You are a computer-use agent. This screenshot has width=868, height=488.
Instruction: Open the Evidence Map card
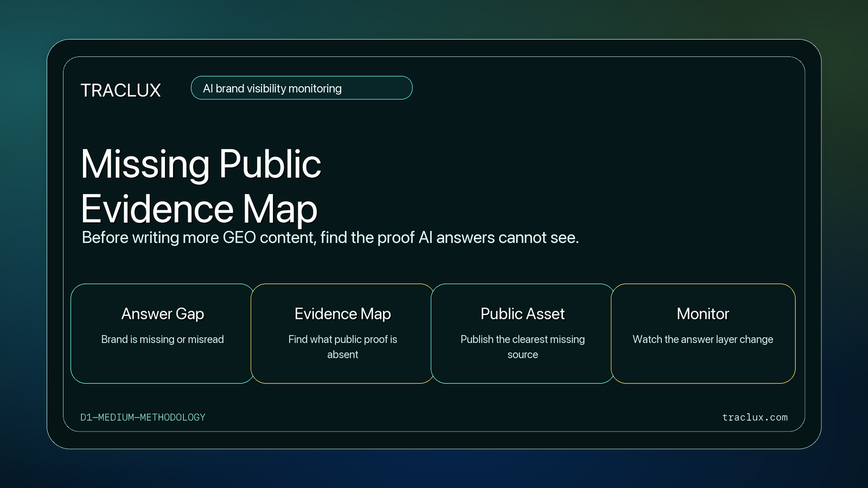tap(342, 333)
